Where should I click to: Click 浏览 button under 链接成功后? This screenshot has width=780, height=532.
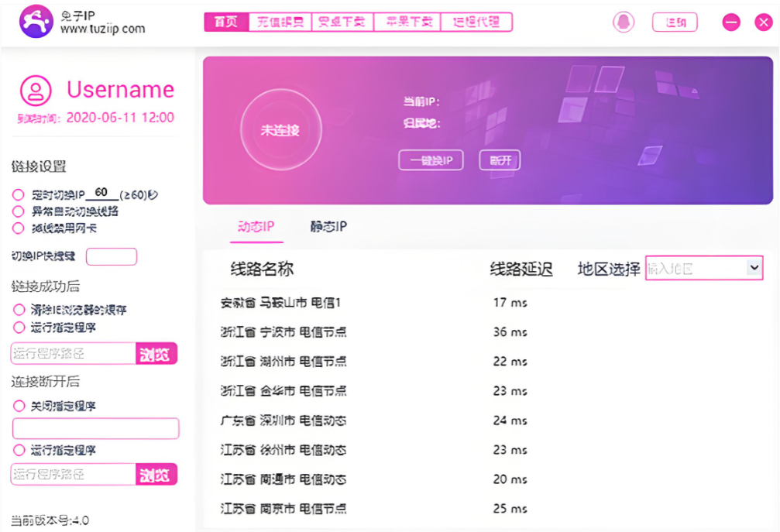tap(156, 354)
